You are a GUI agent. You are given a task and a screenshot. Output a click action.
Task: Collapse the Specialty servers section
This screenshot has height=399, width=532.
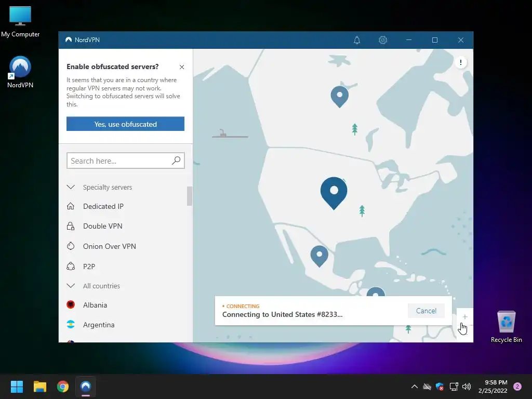pyautogui.click(x=71, y=187)
